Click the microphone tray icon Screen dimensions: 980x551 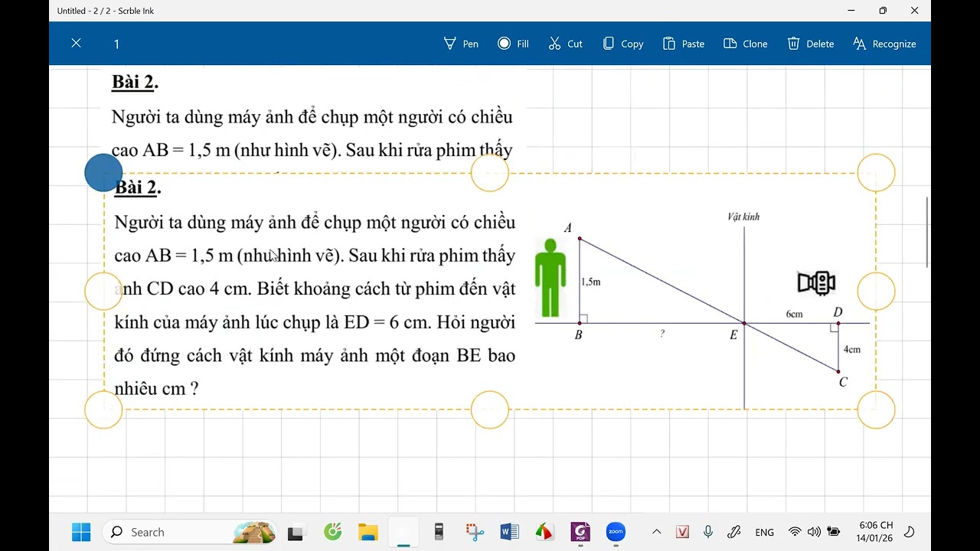[x=708, y=532]
